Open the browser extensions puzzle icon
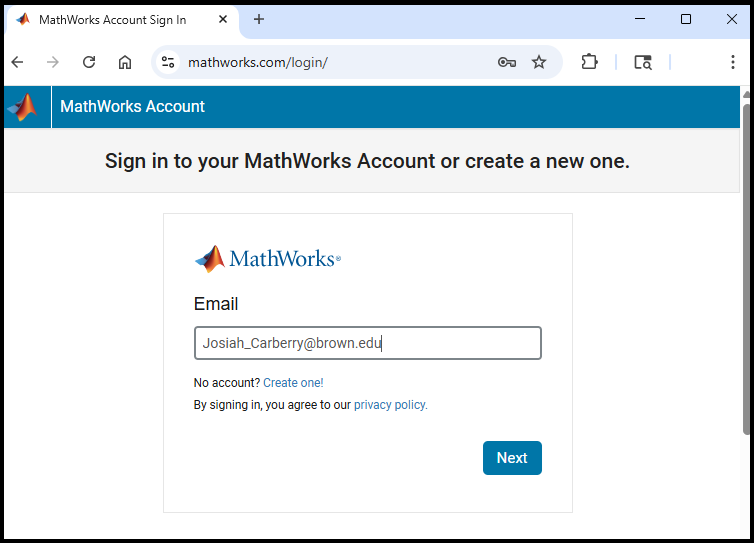754x543 pixels. pos(590,62)
